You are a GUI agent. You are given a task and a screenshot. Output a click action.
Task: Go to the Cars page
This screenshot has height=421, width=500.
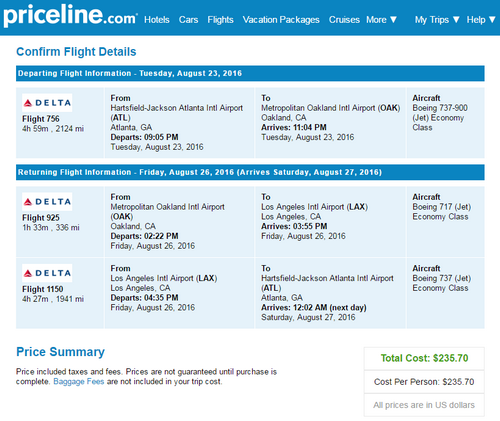point(188,20)
